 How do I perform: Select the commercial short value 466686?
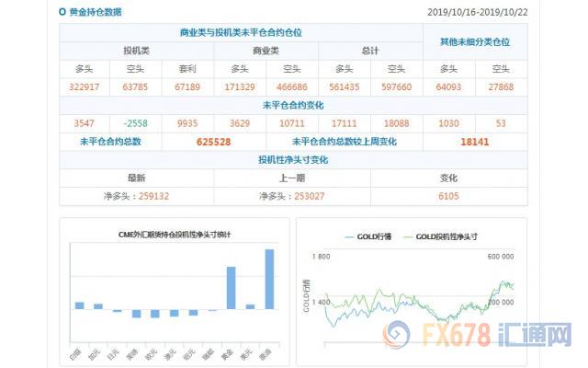[292, 87]
